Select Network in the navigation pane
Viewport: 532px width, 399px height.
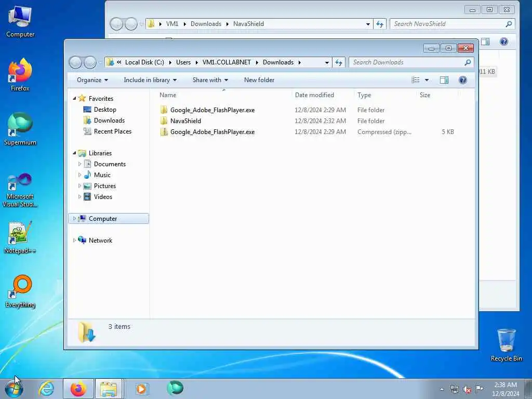pyautogui.click(x=100, y=240)
